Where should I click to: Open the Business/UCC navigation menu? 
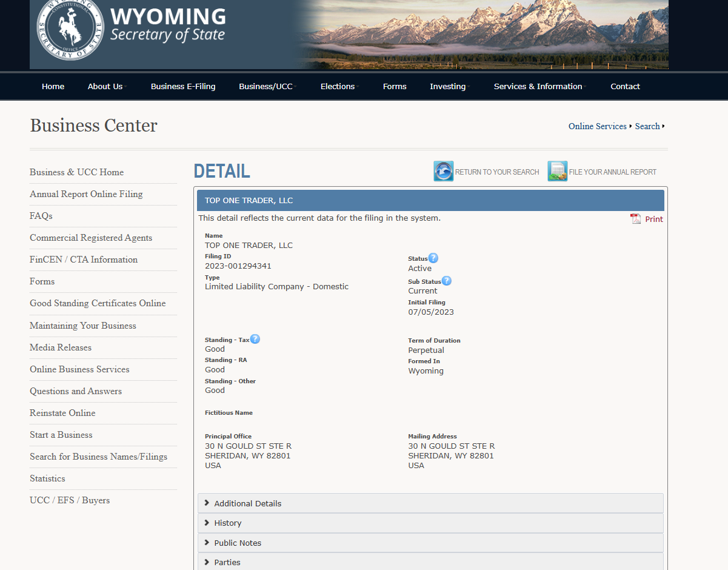265,86
